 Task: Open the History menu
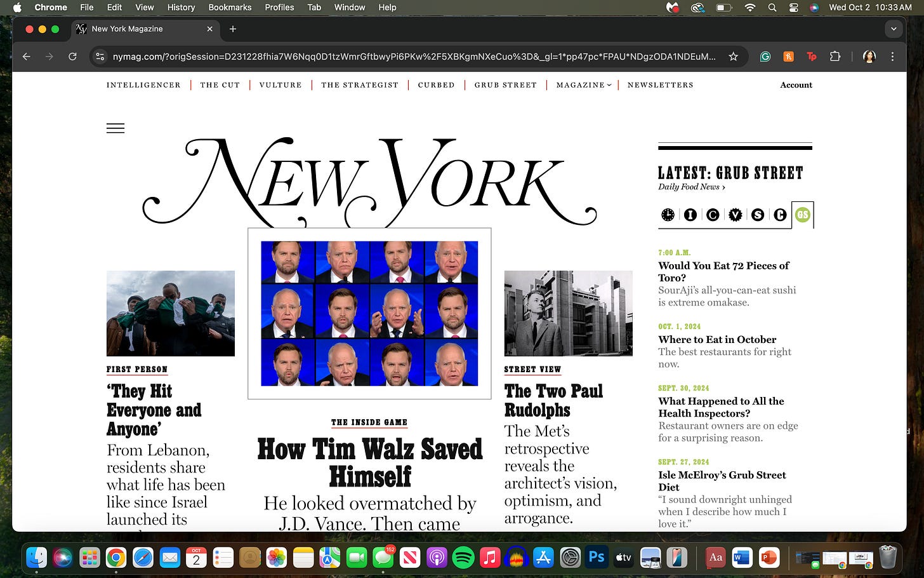coord(181,8)
